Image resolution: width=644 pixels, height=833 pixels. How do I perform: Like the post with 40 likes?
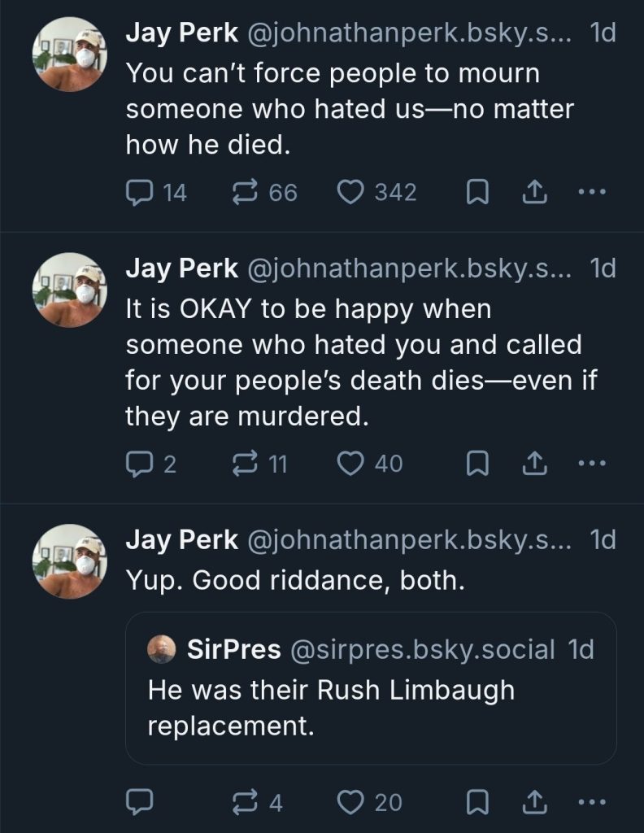click(351, 464)
